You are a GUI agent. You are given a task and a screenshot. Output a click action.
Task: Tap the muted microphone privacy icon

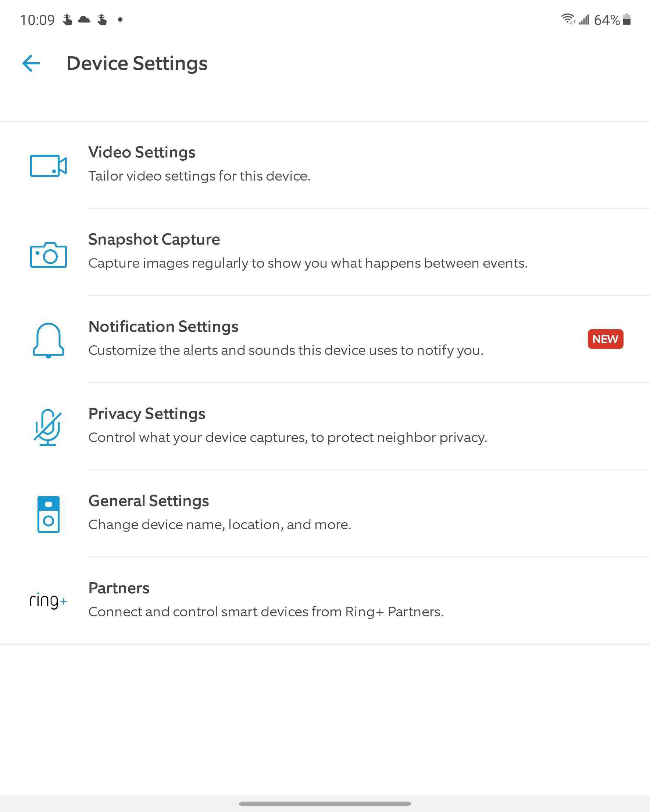pyautogui.click(x=48, y=427)
